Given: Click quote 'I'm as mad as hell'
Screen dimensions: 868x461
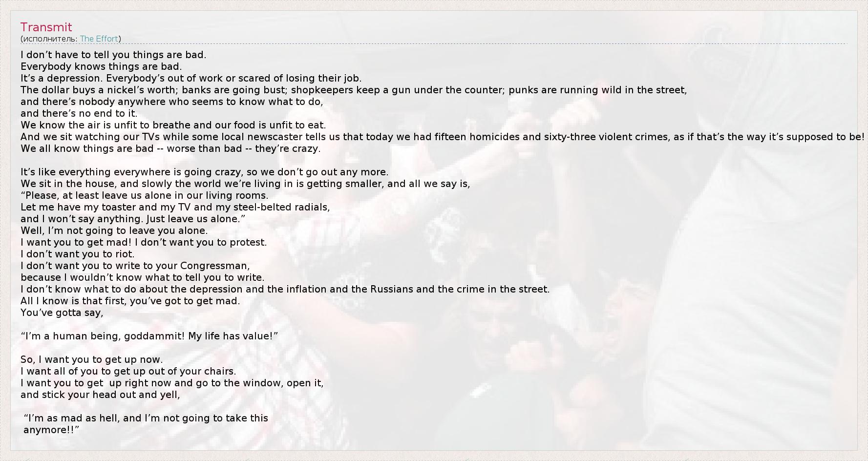Looking at the screenshot, I should tap(146, 418).
